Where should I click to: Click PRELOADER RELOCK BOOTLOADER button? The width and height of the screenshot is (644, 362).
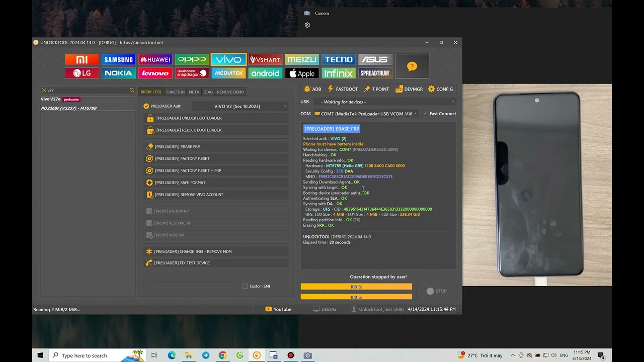(216, 130)
